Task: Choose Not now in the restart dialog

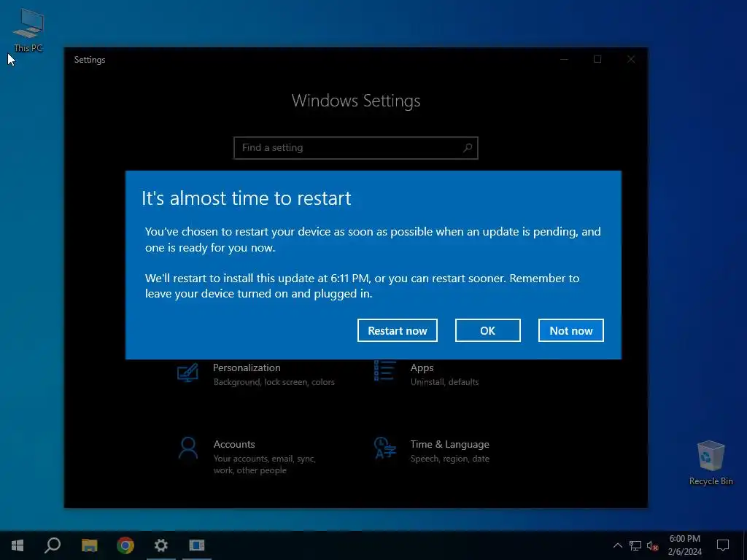Action: click(570, 330)
